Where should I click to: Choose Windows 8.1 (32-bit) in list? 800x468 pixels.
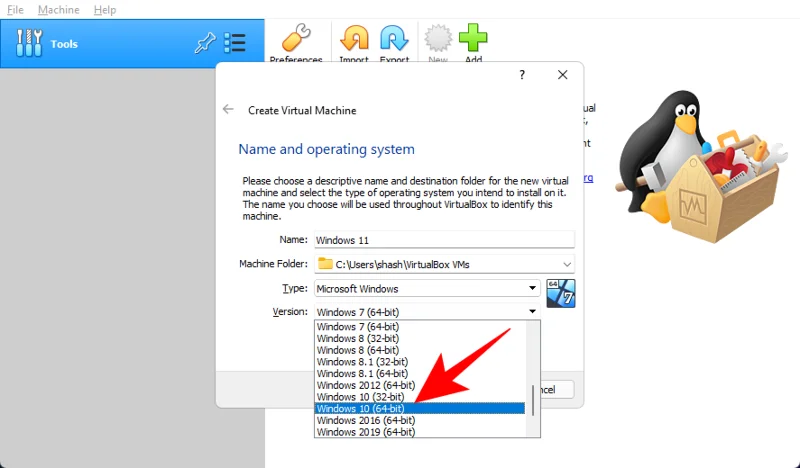[419, 362]
